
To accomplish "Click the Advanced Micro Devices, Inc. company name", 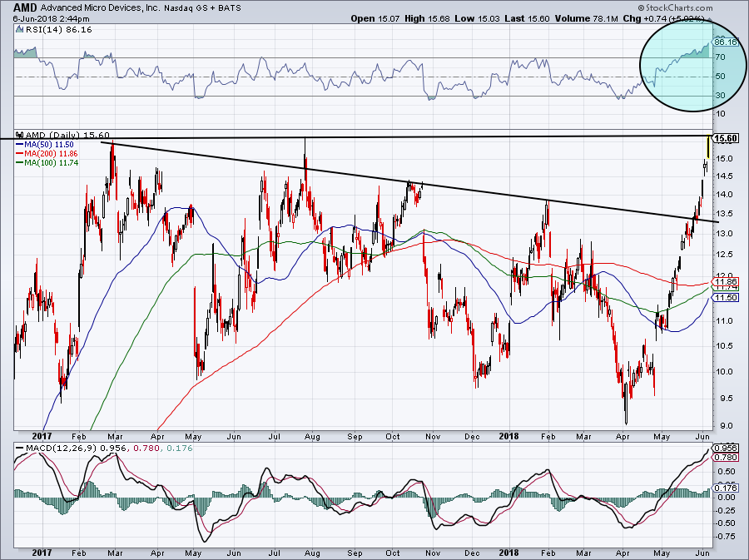I will pyautogui.click(x=100, y=8).
